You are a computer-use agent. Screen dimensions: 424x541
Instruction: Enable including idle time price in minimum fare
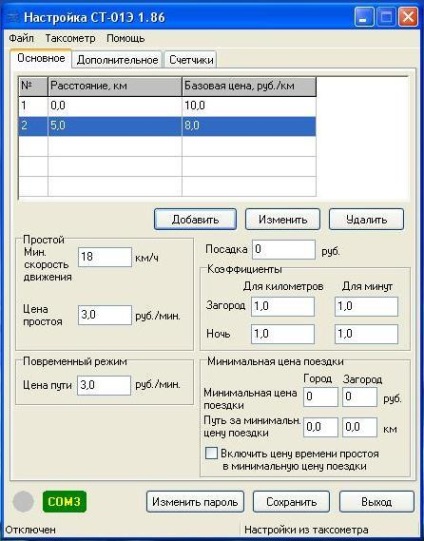pyautogui.click(x=211, y=453)
